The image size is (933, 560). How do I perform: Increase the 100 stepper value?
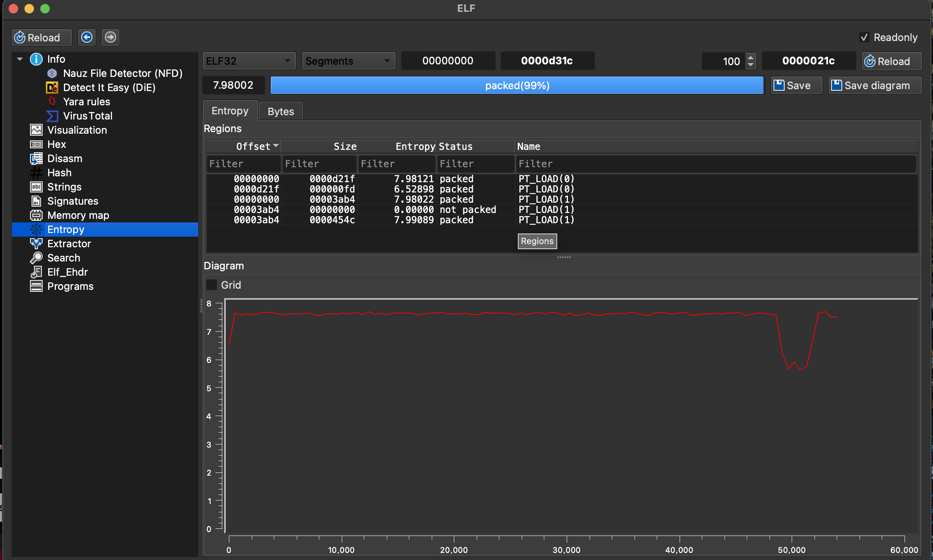[751, 57]
